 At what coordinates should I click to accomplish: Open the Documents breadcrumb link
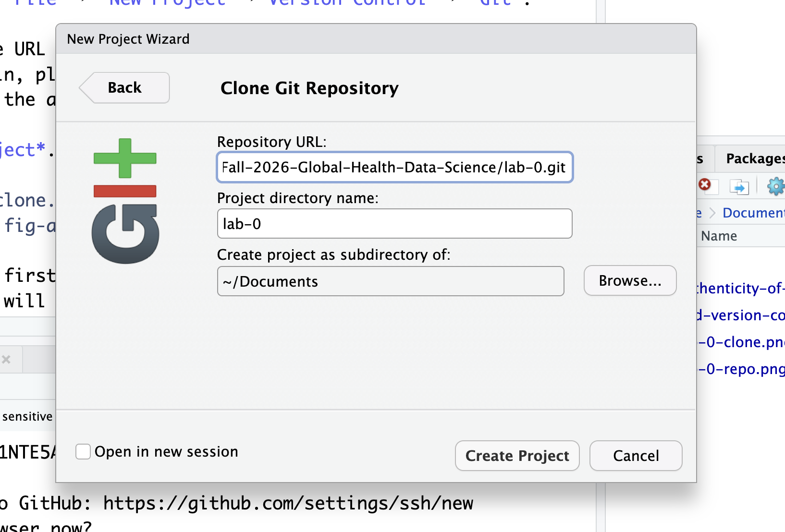[x=753, y=213]
